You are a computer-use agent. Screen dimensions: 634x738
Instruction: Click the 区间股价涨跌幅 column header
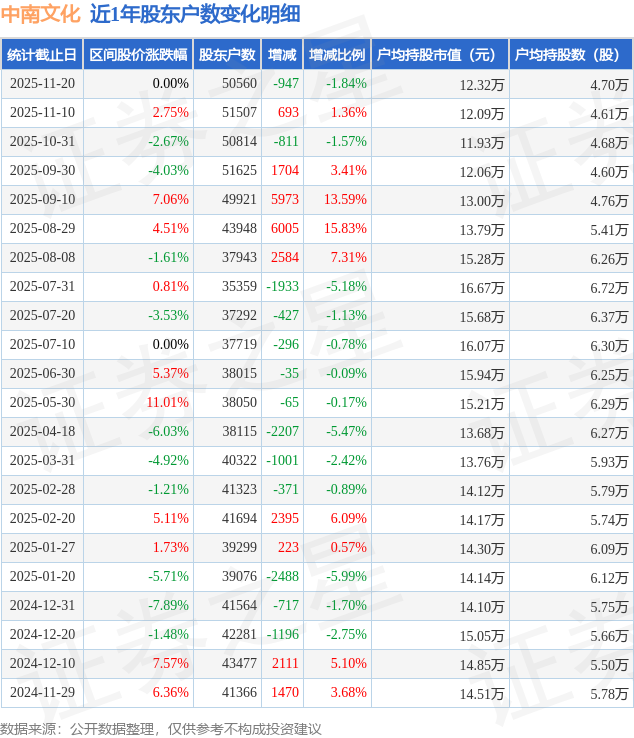(137, 55)
